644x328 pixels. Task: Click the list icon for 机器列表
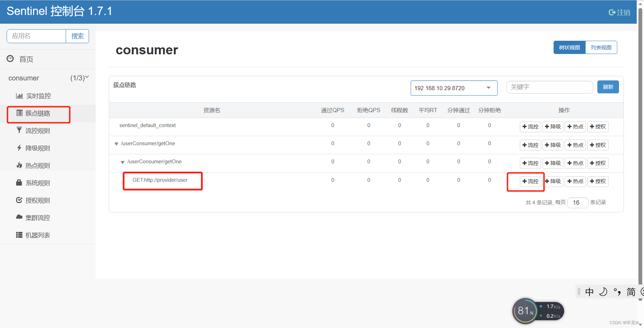[19, 235]
